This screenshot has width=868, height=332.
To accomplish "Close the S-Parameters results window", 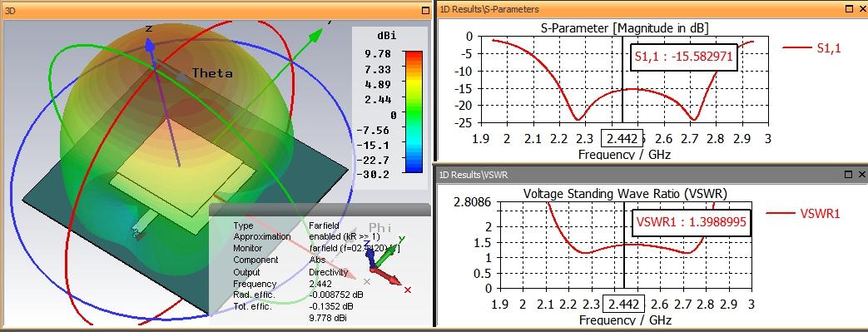I will click(862, 9).
